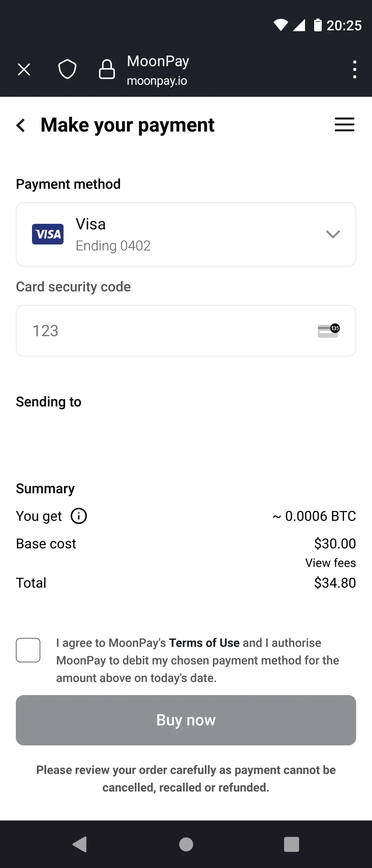Tap the Visa card logo
Image resolution: width=372 pixels, height=868 pixels.
click(48, 234)
